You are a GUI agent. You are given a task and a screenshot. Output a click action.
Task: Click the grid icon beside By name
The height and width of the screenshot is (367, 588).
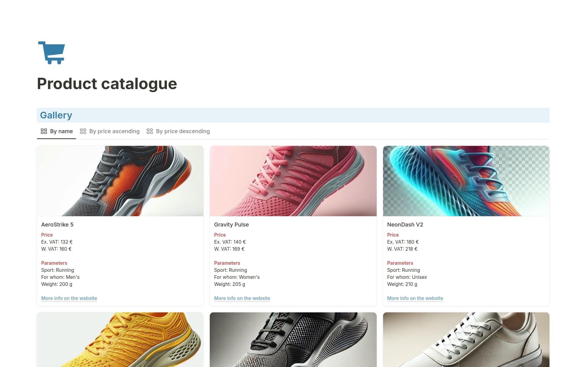[44, 131]
